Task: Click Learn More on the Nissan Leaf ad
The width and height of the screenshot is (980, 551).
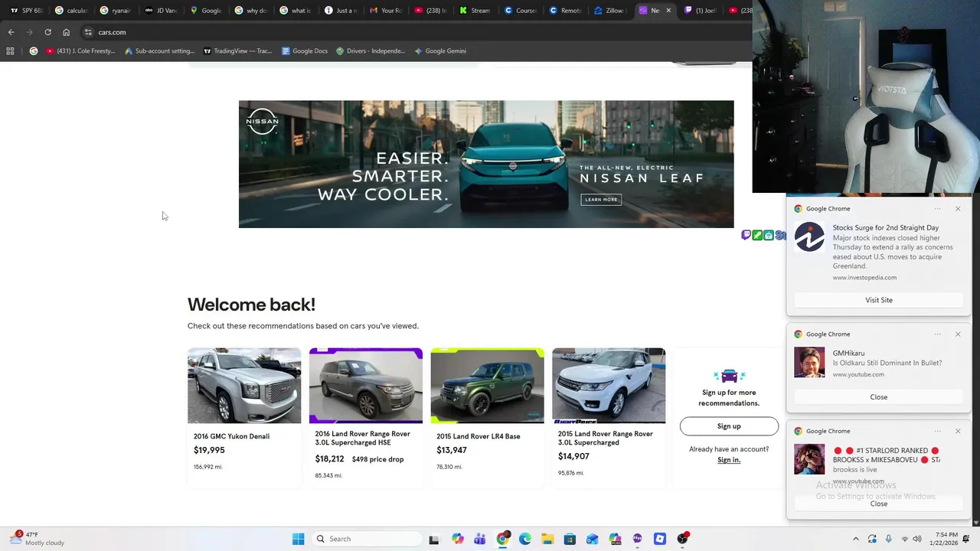Action: pos(601,199)
